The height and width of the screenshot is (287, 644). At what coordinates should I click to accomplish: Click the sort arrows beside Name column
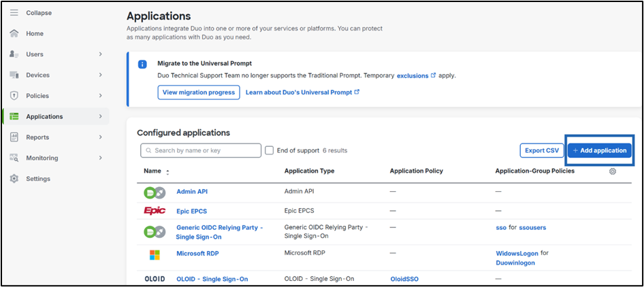(x=167, y=173)
